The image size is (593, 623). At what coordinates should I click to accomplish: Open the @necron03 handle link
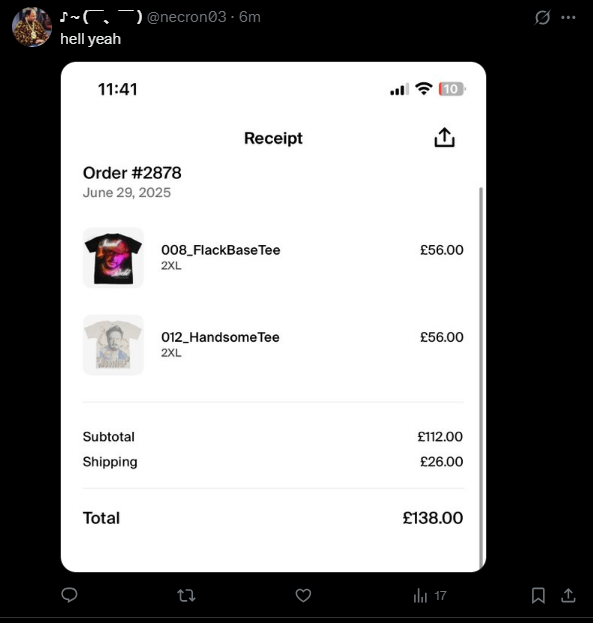(x=186, y=17)
